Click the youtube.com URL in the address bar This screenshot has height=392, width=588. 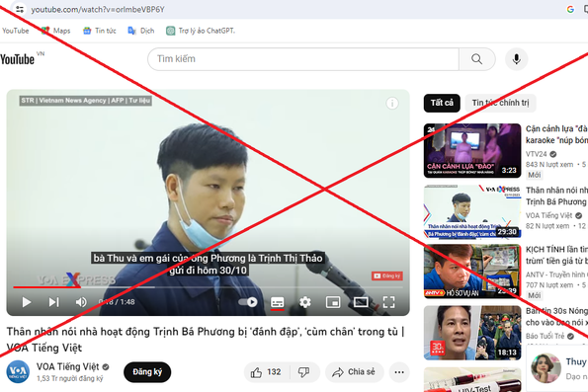click(98, 9)
